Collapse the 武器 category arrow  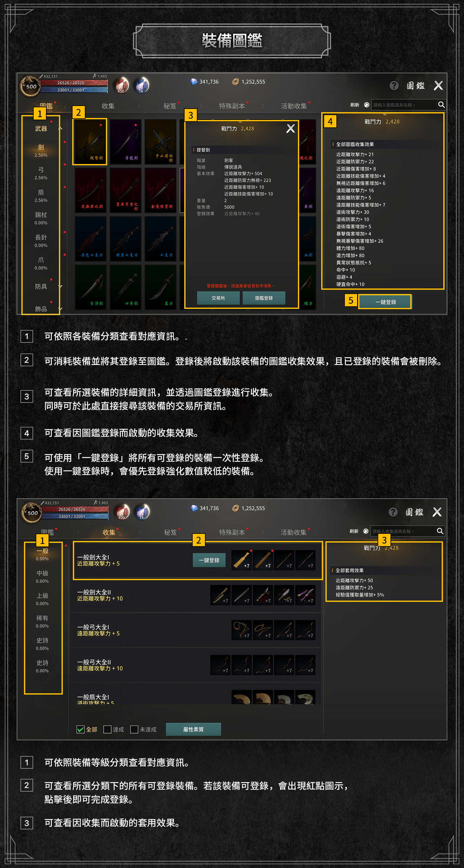pos(60,129)
